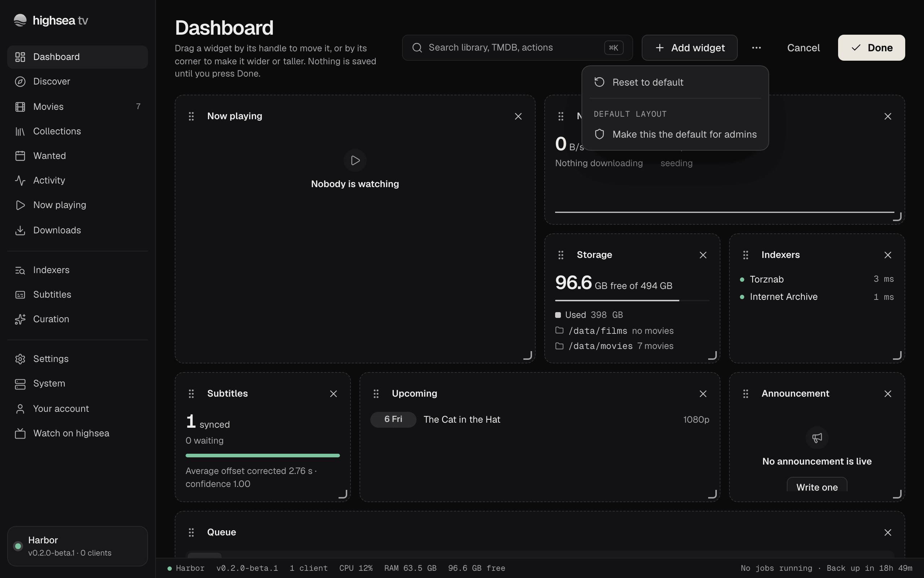Remove the Indexers widget
Screen dimensions: 924x578
888,255
